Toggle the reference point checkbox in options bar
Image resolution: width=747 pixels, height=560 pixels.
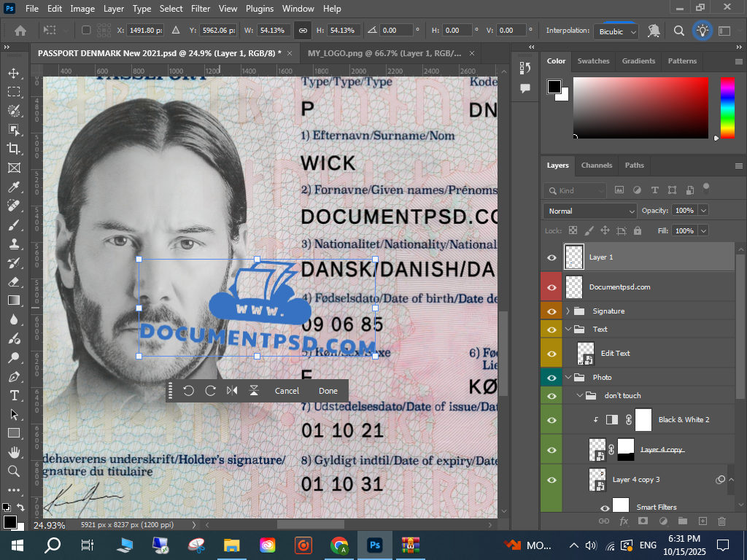(x=86, y=31)
